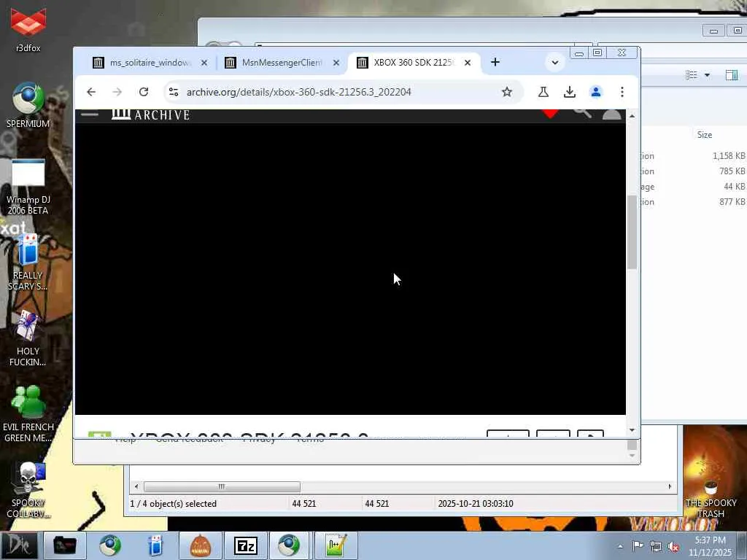Open the second Spermium taskbar icon
Image resolution: width=747 pixels, height=560 pixels.
pos(290,545)
